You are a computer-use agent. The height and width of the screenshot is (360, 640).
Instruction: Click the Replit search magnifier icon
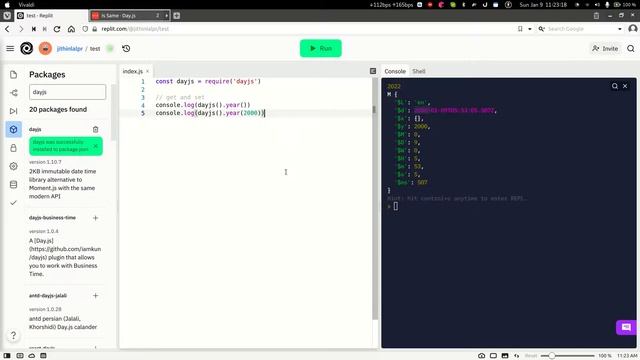(x=631, y=49)
